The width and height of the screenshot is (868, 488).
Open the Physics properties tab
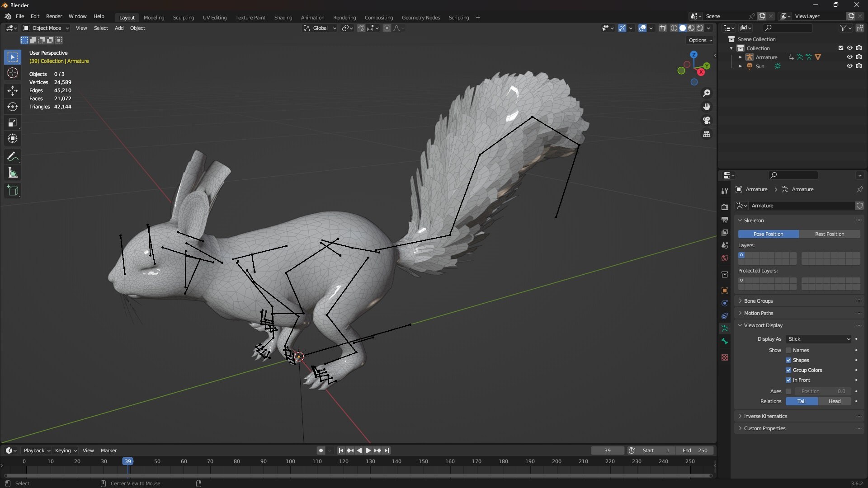(x=725, y=303)
